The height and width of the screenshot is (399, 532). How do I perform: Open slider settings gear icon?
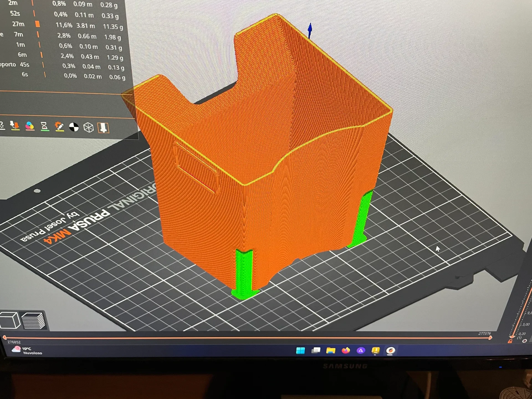pos(524,341)
